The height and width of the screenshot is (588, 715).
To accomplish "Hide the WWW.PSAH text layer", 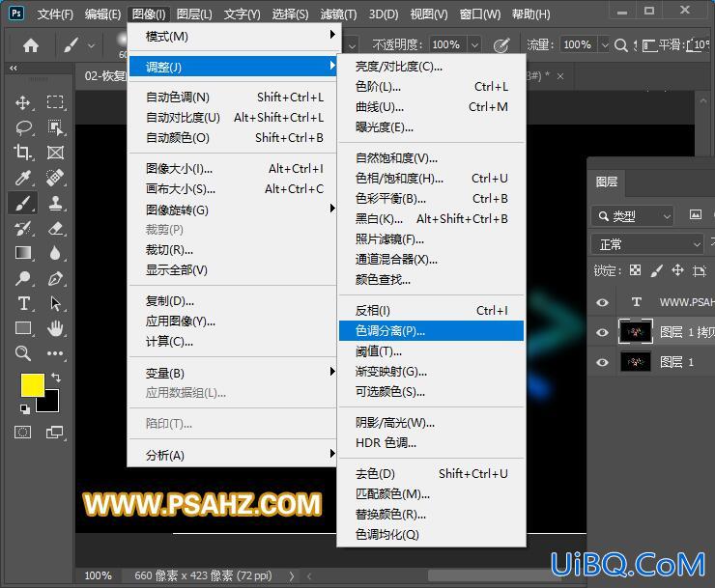I will pyautogui.click(x=602, y=302).
